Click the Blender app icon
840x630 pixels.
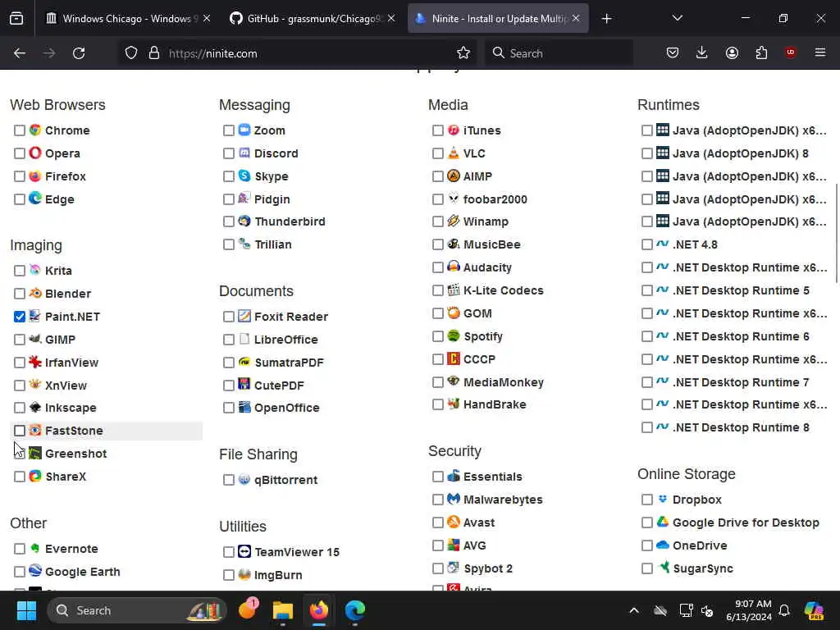(x=35, y=293)
